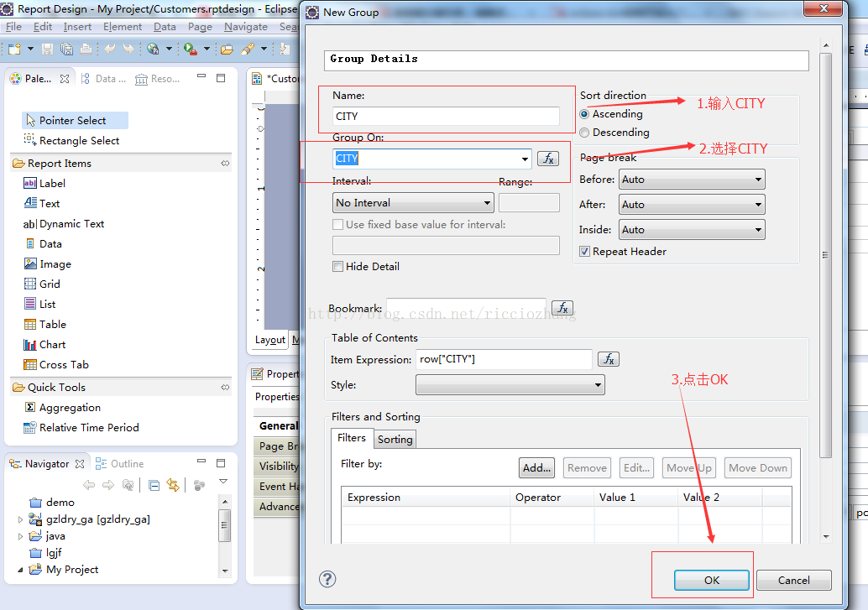Switch to the Sorting tab
Screen dimensions: 868x610
pos(395,440)
